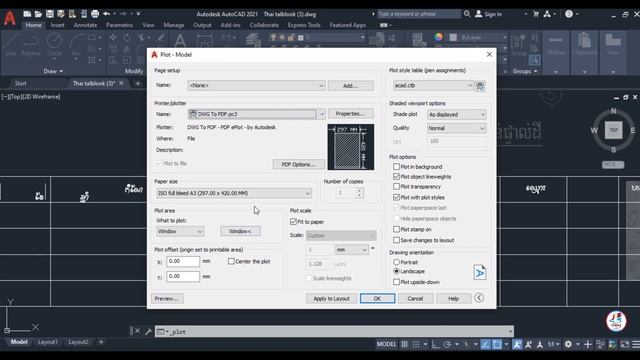The image size is (640, 360).
Task: Click the Undo arrow in quick access toolbar
Action: point(107,14)
